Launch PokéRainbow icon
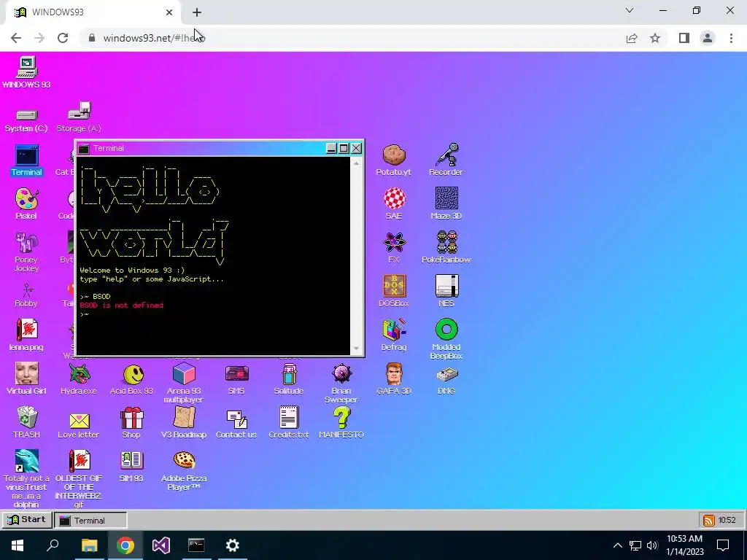Viewport: 747px width, 560px height. (x=447, y=242)
